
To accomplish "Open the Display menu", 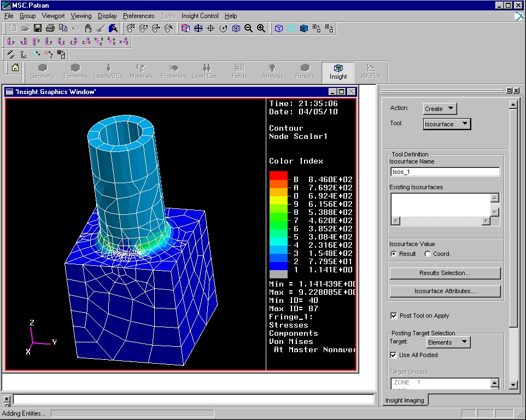I will (x=107, y=16).
